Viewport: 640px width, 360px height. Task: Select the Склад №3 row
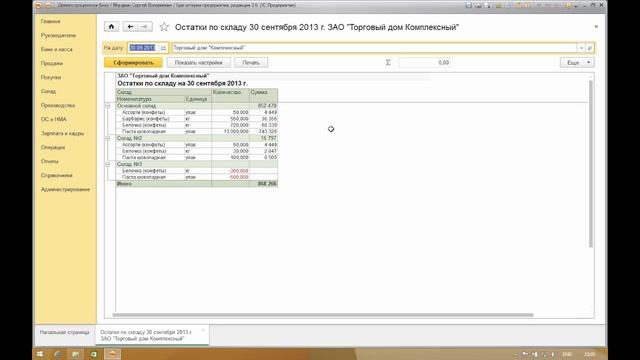[x=197, y=164]
